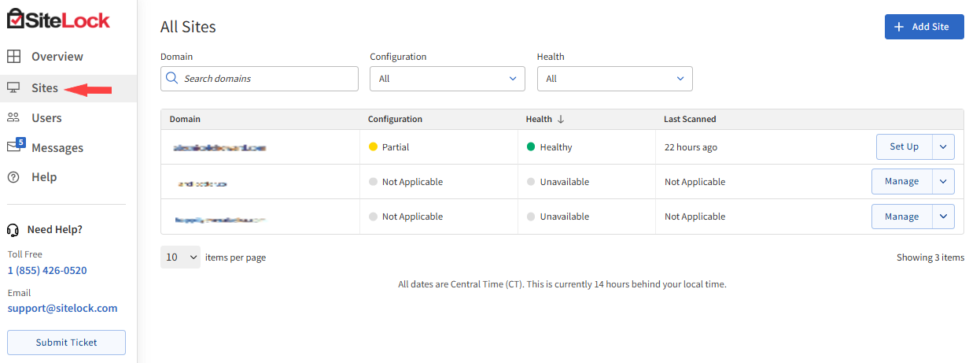Focus the Search domains field
The height and width of the screenshot is (363, 980).
tap(260, 79)
